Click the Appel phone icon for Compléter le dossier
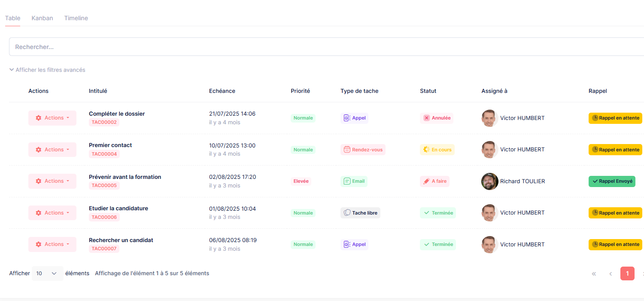This screenshot has width=644, height=301. click(x=347, y=118)
